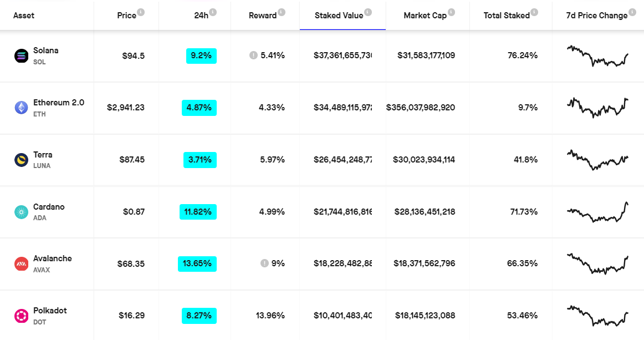Sort by the 24h column header
Image resolution: width=644 pixels, height=340 pixels.
pyautogui.click(x=201, y=16)
